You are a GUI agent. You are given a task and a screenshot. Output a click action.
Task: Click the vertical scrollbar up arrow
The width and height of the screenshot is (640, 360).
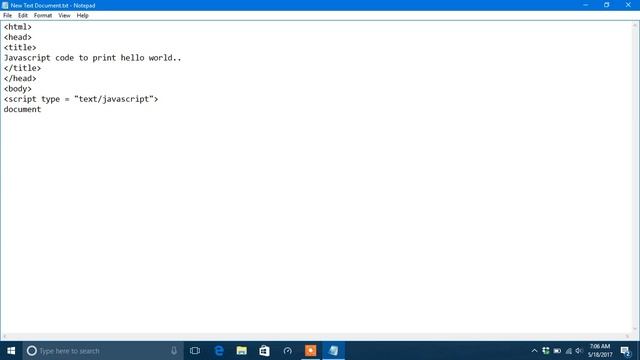(x=635, y=25)
